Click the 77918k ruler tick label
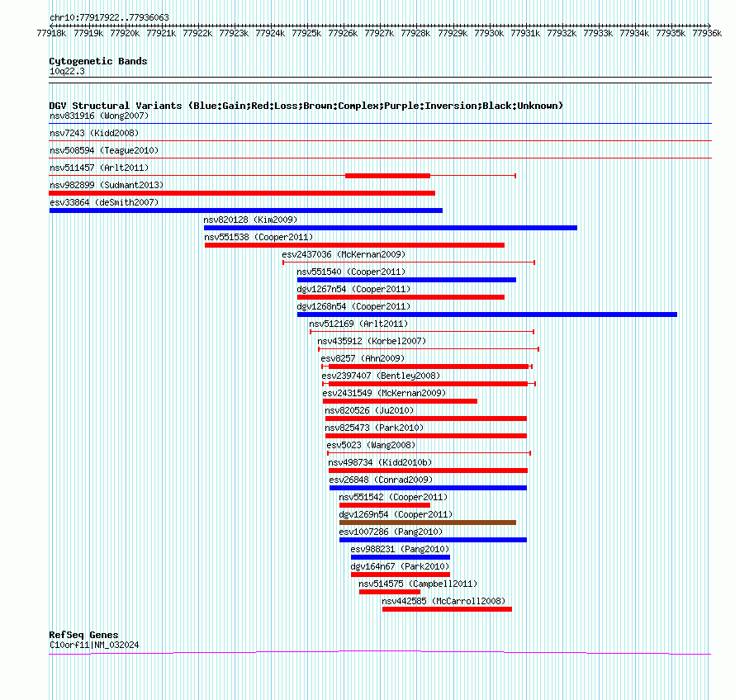The width and height of the screenshot is (735, 700). pyautogui.click(x=51, y=33)
